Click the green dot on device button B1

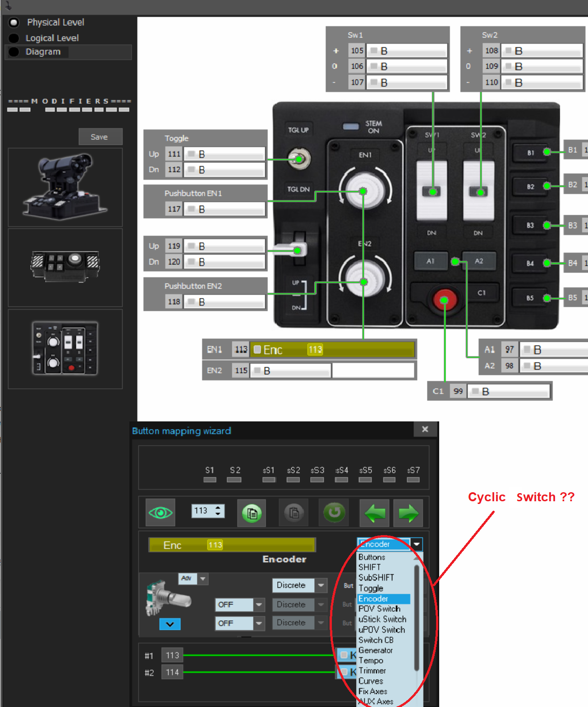pos(547,152)
